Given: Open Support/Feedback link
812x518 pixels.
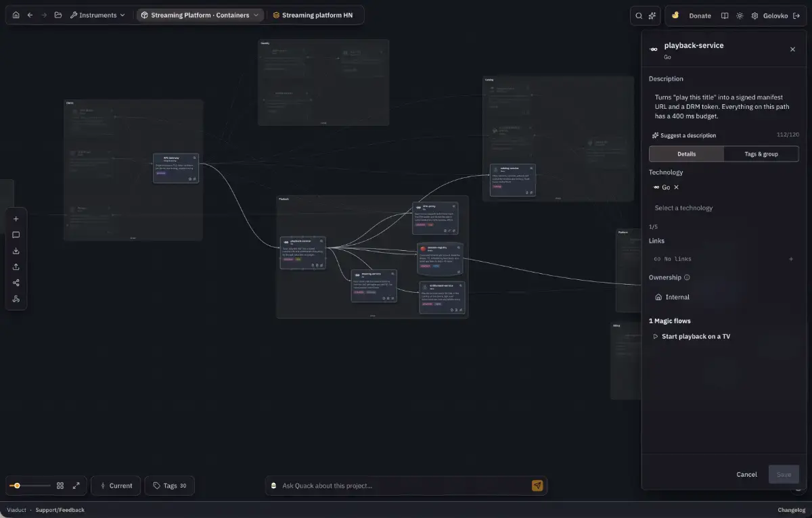Looking at the screenshot, I should (60, 510).
